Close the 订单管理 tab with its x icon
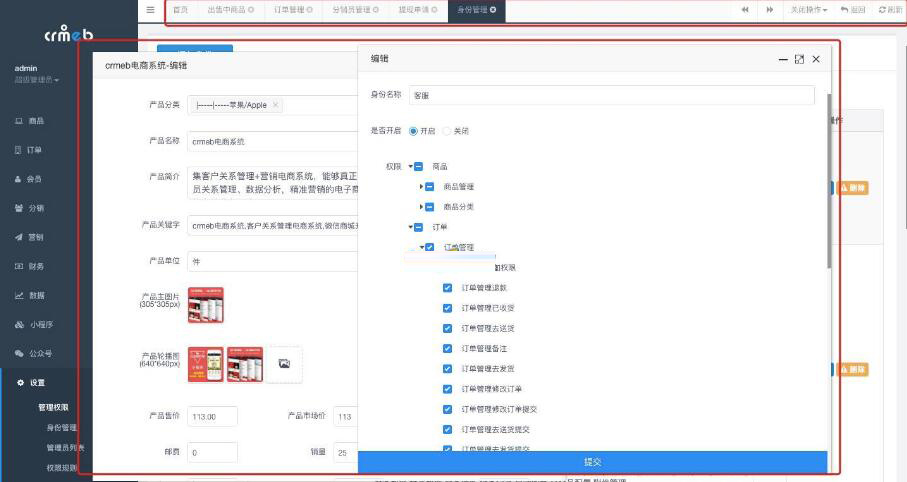This screenshot has height=482, width=907. point(309,10)
